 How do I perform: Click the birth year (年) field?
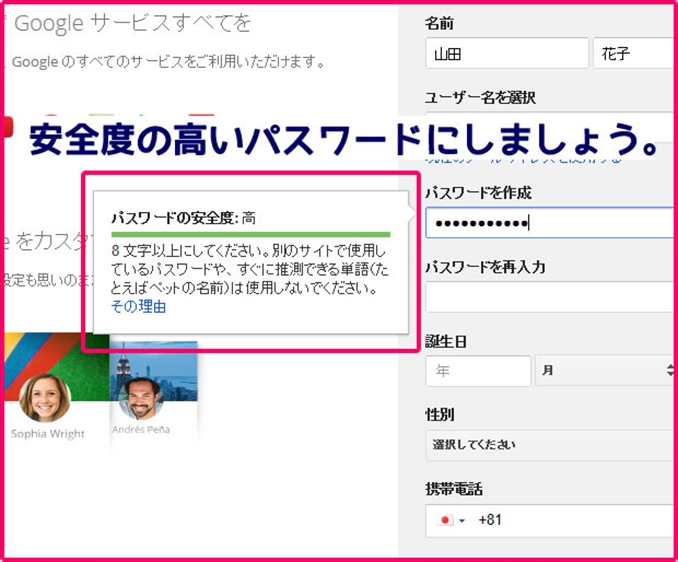click(478, 370)
